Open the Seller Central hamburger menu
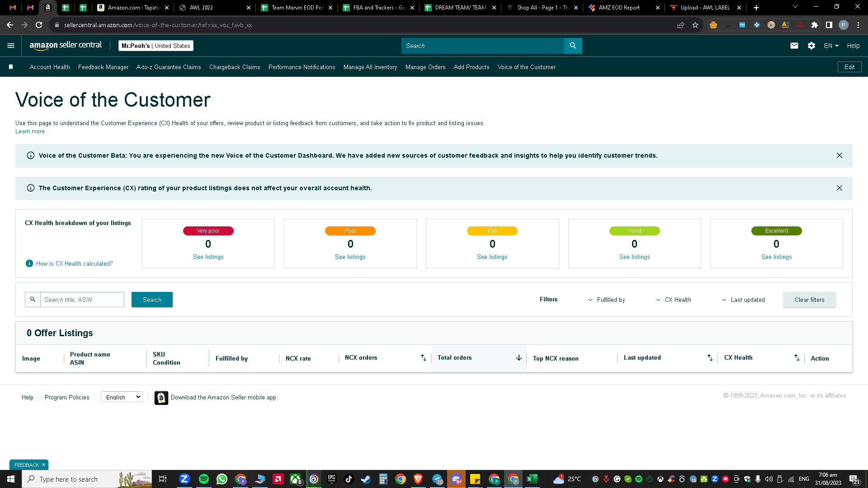868x488 pixels. point(11,46)
